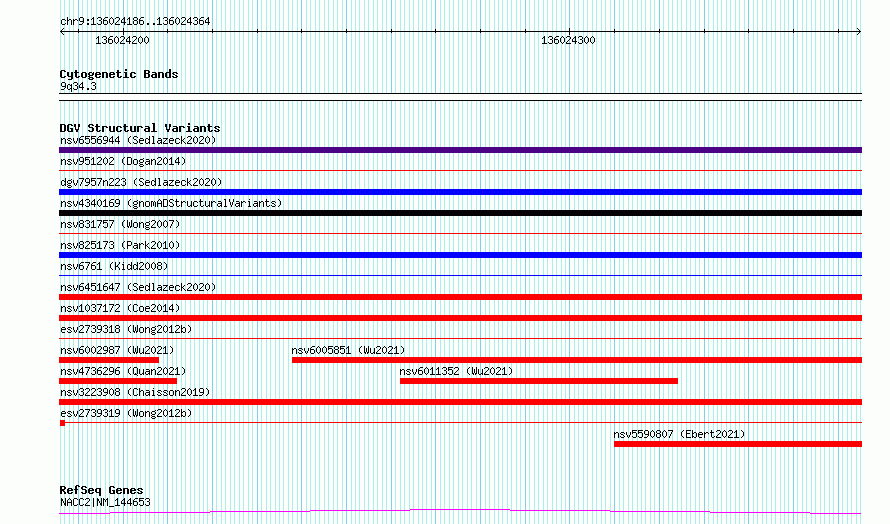The height and width of the screenshot is (524, 890).
Task: Select the 9q34.3 band label
Action: coord(78,86)
